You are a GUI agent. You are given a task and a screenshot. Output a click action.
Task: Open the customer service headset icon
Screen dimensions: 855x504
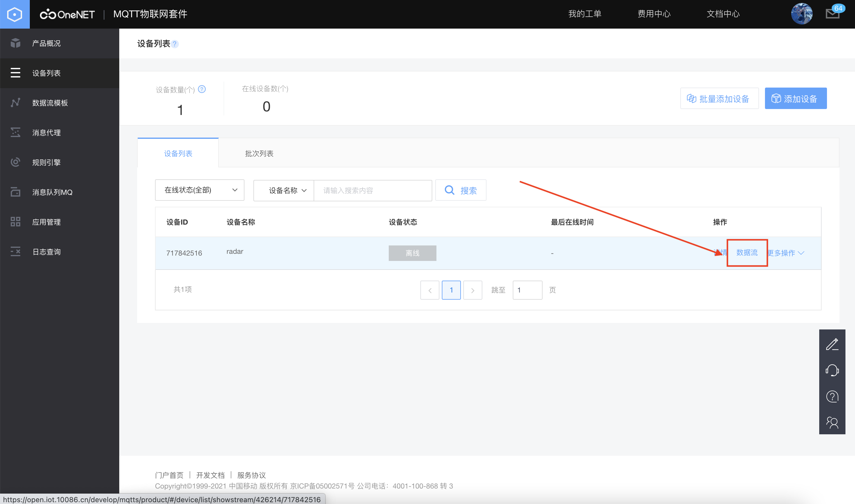tap(832, 370)
